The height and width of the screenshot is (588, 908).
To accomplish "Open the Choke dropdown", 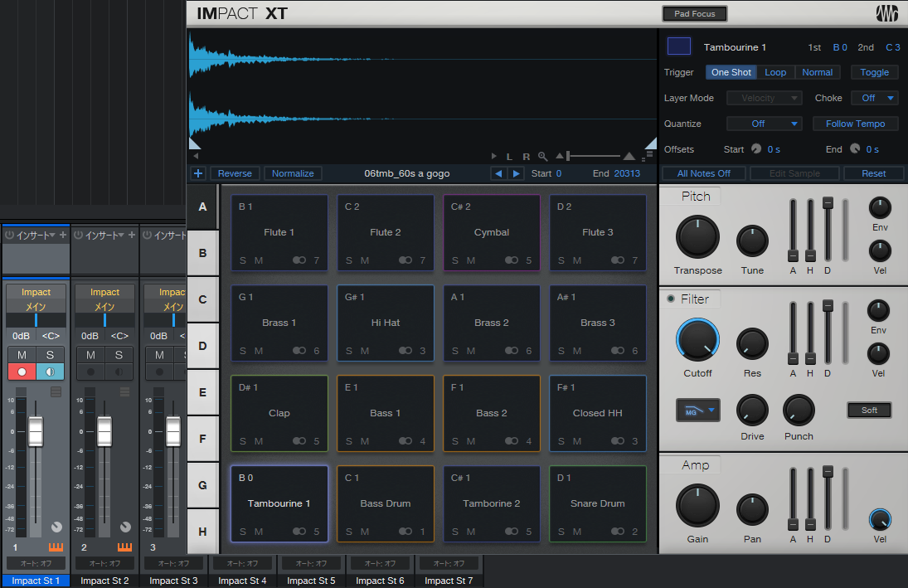I will pos(874,98).
